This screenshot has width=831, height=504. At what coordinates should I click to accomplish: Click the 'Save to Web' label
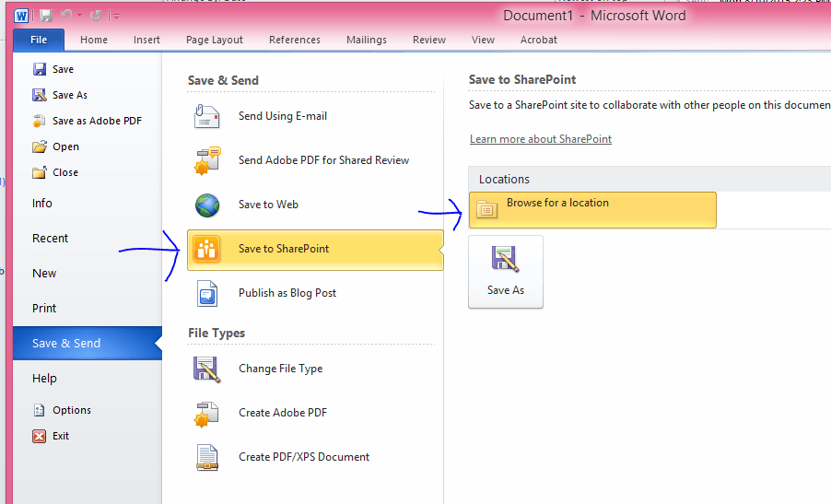pyautogui.click(x=268, y=205)
